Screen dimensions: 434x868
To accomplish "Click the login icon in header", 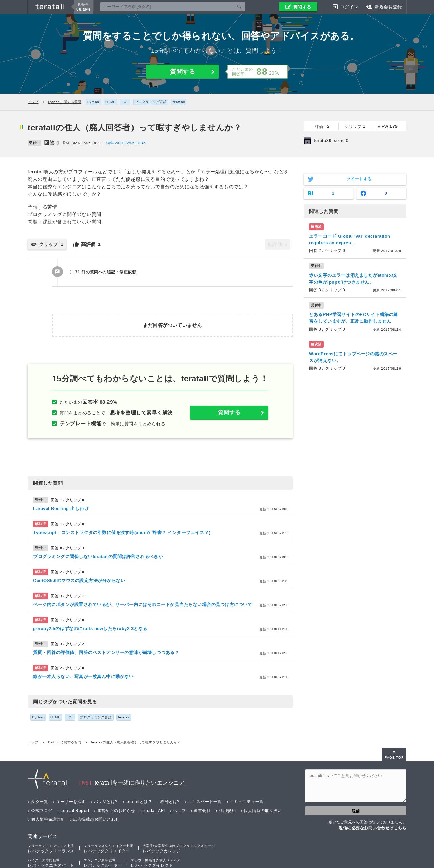I will (335, 7).
